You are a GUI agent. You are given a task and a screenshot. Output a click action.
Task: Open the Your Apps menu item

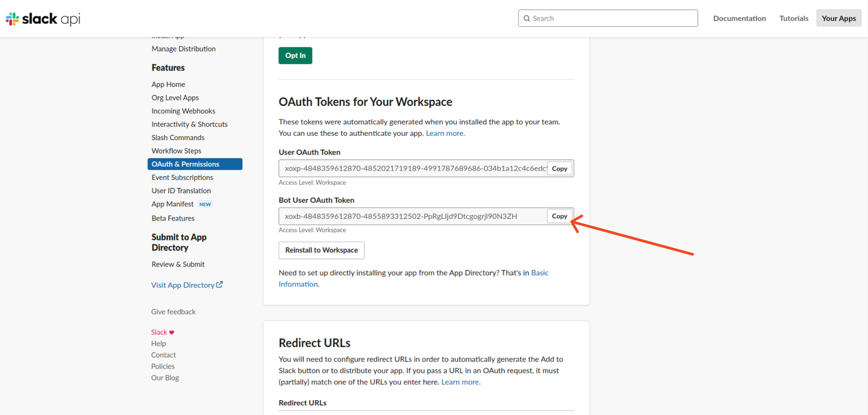click(838, 18)
